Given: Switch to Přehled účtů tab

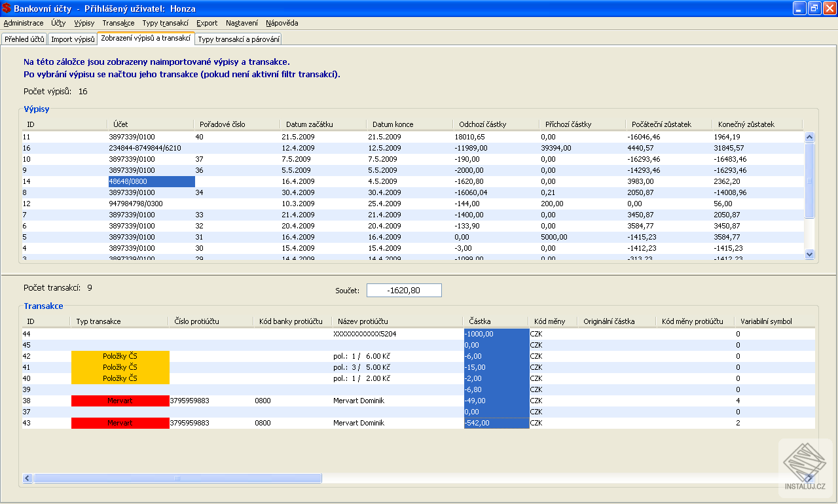Looking at the screenshot, I should click(24, 39).
